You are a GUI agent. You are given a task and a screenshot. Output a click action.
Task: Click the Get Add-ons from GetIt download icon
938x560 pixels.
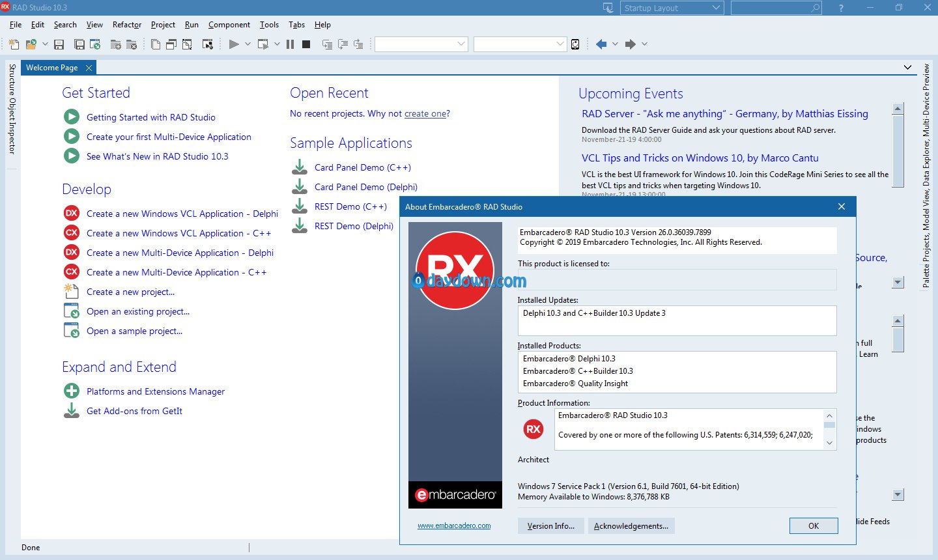[72, 410]
